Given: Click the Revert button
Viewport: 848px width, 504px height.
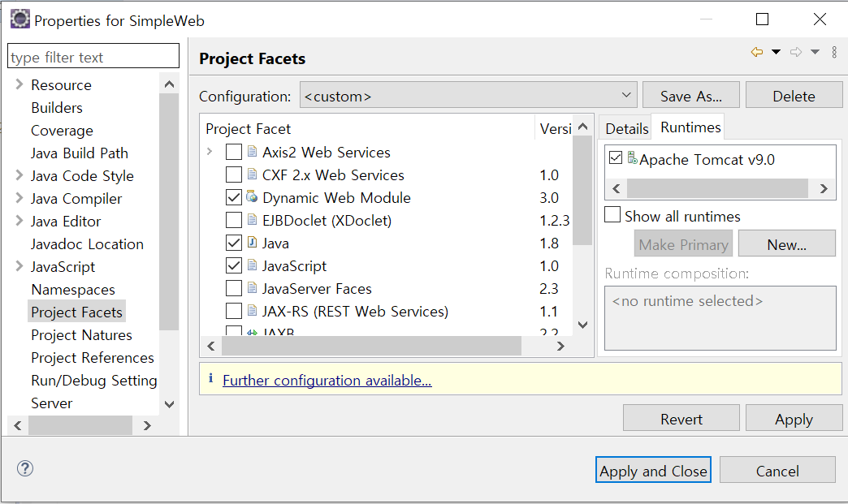Looking at the screenshot, I should 681,419.
